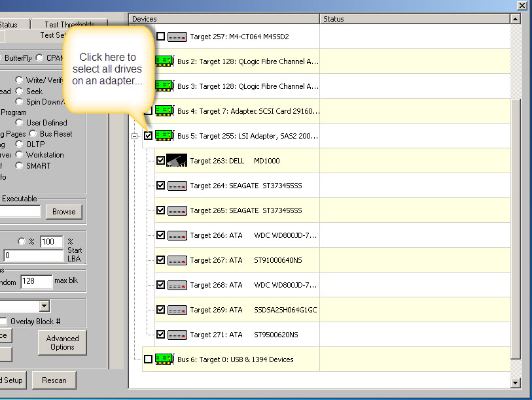Select the Bus 6: Target 0 USB row
The width and height of the screenshot is (532, 400).
click(327, 359)
